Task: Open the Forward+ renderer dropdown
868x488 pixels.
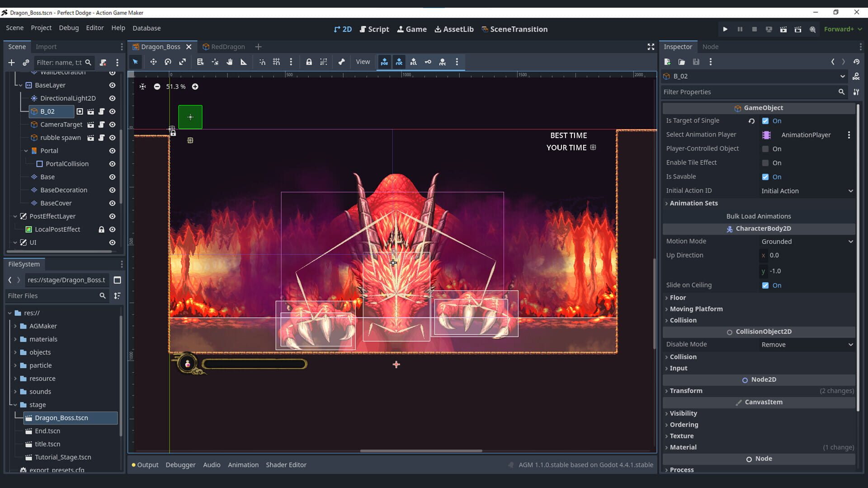Action: click(x=841, y=28)
